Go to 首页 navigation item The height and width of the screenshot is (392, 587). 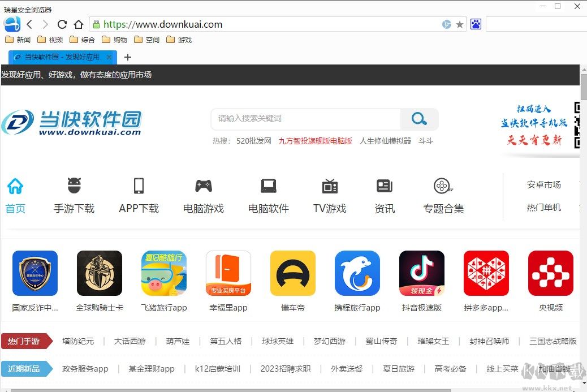point(15,196)
